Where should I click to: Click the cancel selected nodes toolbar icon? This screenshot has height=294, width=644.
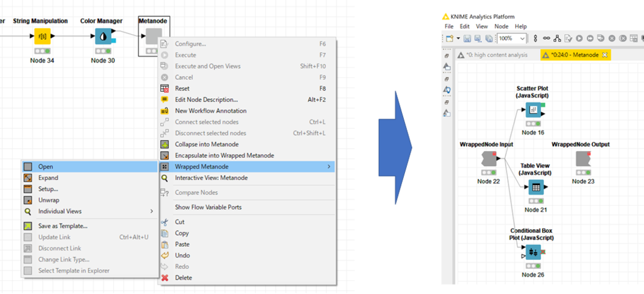611,38
